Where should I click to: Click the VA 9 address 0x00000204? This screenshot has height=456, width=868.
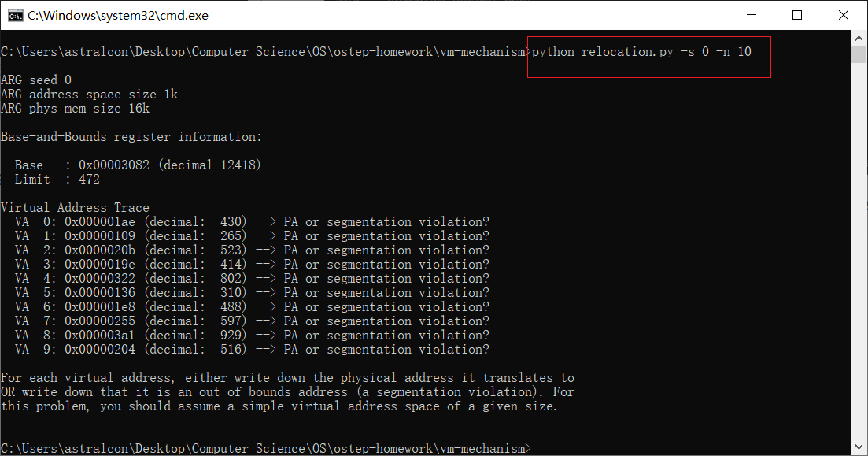click(100, 350)
